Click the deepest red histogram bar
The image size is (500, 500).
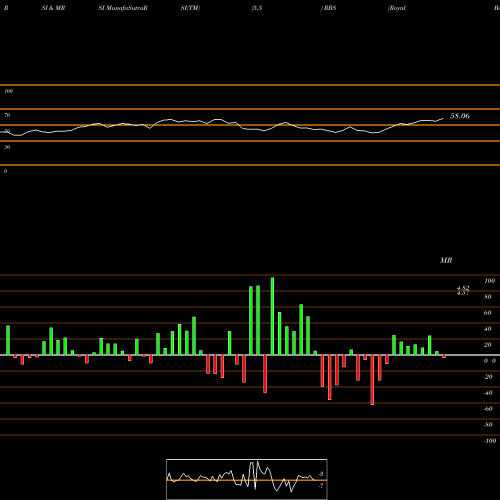click(x=372, y=380)
